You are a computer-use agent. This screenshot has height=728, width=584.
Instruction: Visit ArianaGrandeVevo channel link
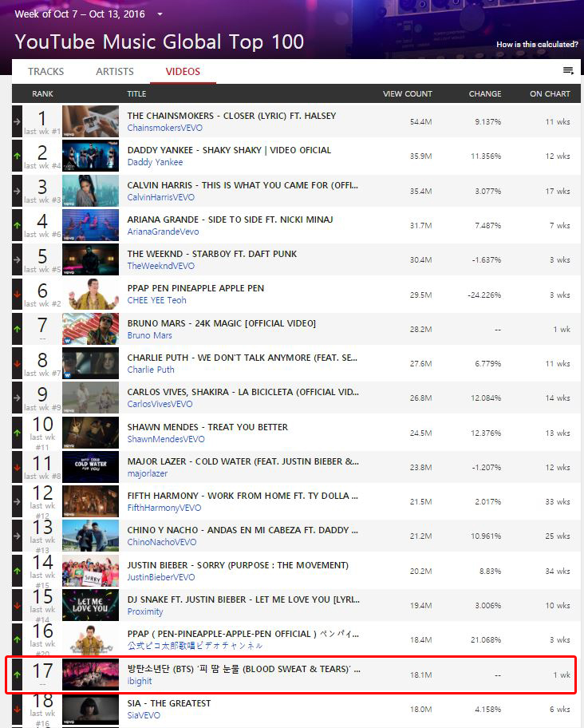click(163, 231)
